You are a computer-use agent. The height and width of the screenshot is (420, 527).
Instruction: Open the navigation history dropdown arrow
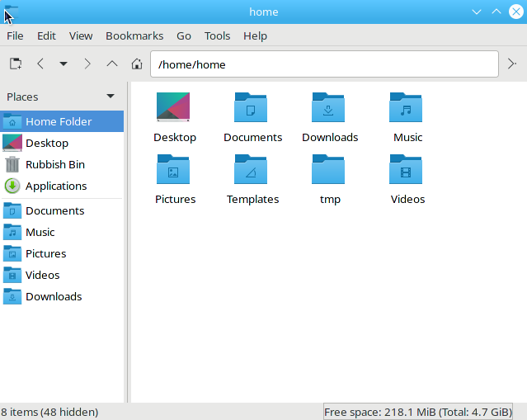pos(64,64)
